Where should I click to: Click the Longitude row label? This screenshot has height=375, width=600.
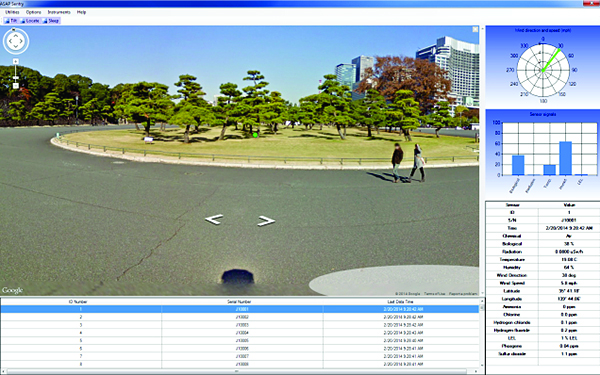[512, 299]
